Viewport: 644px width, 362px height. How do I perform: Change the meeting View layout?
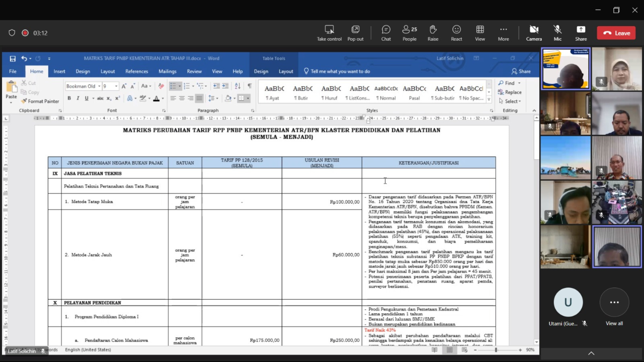[480, 33]
